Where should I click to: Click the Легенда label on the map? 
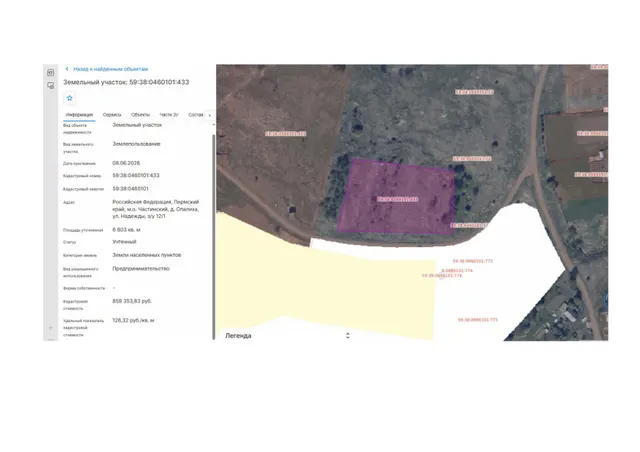(238, 336)
